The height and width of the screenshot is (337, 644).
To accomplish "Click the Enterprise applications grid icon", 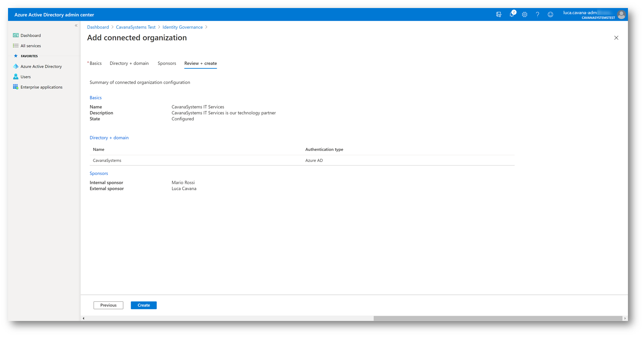I will 16,87.
